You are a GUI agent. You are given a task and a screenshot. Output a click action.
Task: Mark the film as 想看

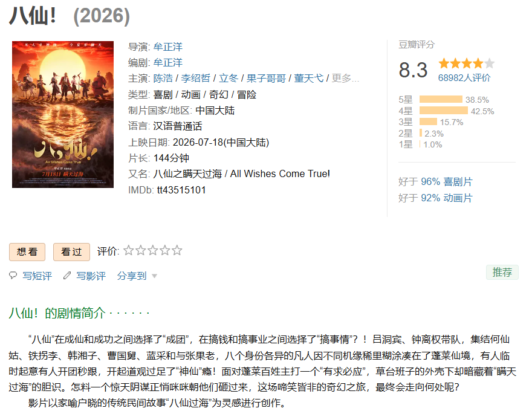click(x=27, y=252)
